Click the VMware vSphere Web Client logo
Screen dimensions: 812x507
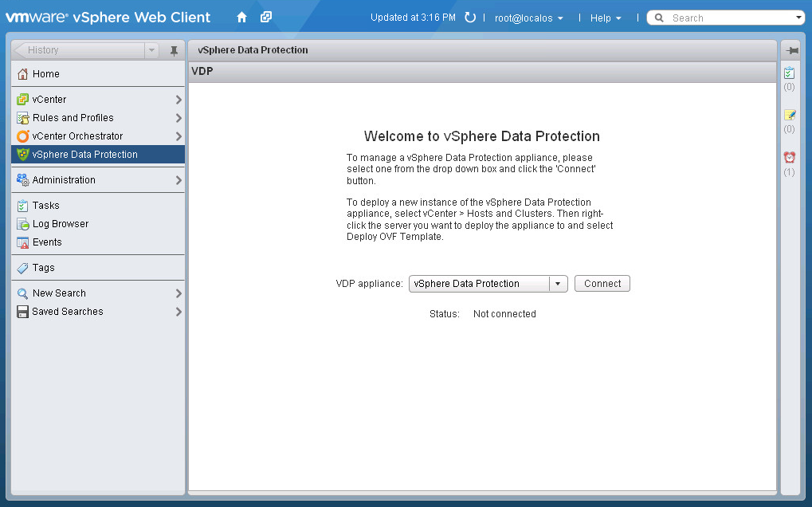click(x=108, y=17)
